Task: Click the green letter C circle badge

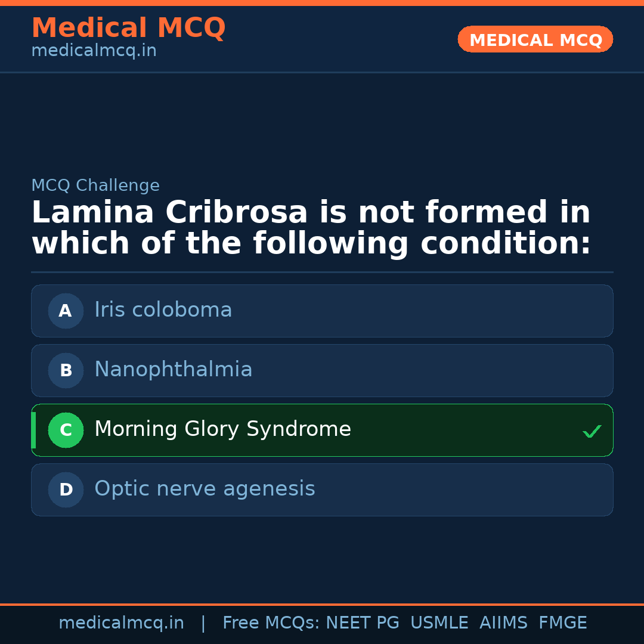Action: point(66,430)
